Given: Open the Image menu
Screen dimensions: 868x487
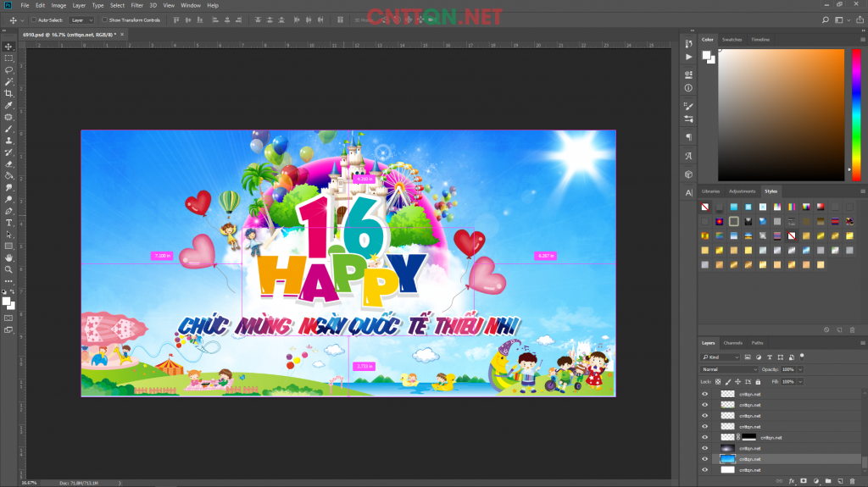Looking at the screenshot, I should pyautogui.click(x=58, y=6).
